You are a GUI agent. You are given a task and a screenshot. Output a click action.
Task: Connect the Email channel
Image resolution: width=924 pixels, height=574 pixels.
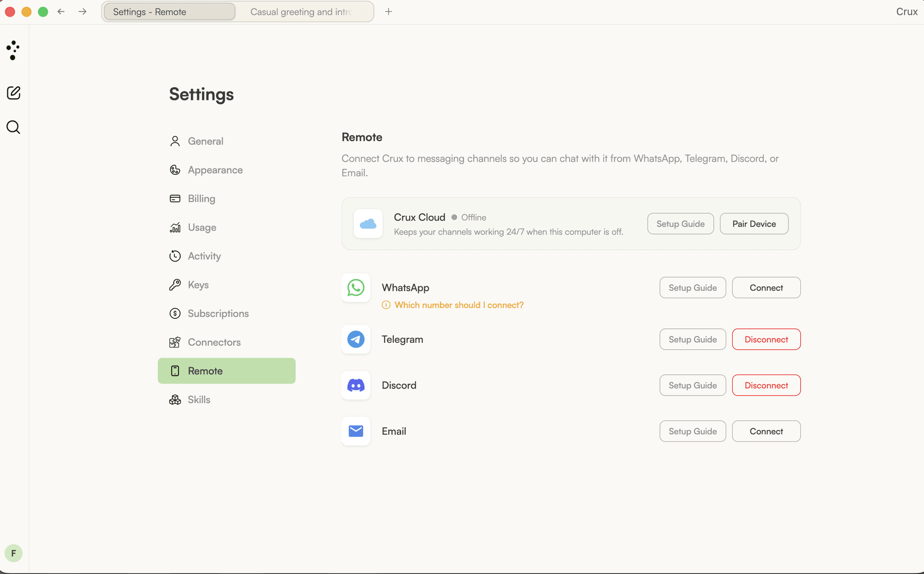(x=766, y=431)
